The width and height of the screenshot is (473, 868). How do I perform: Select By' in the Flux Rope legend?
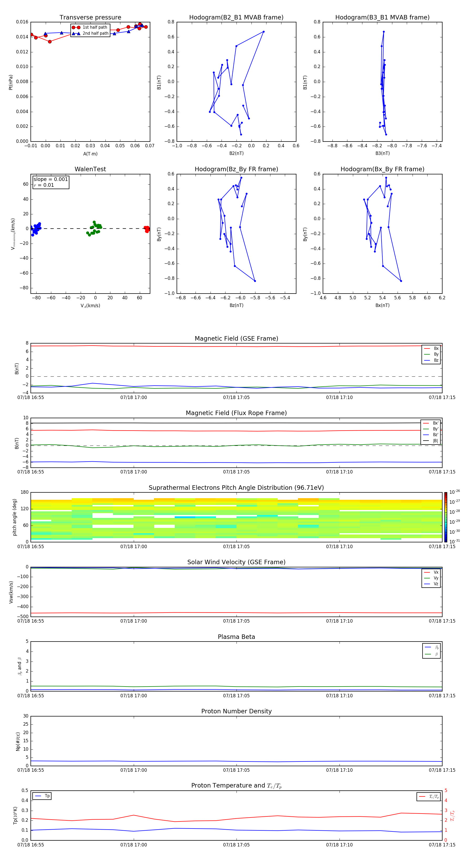(431, 429)
